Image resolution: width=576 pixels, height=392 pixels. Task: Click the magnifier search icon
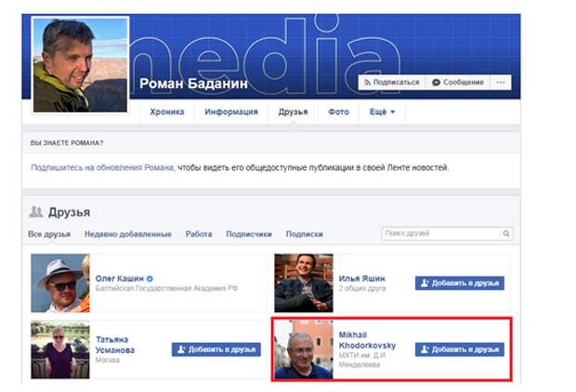coord(506,233)
